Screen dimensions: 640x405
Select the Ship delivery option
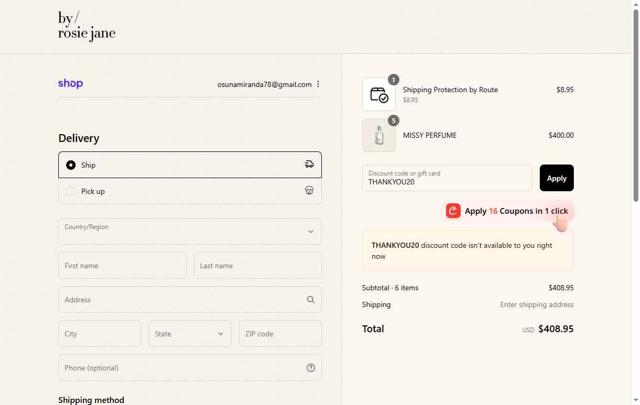pos(190,165)
